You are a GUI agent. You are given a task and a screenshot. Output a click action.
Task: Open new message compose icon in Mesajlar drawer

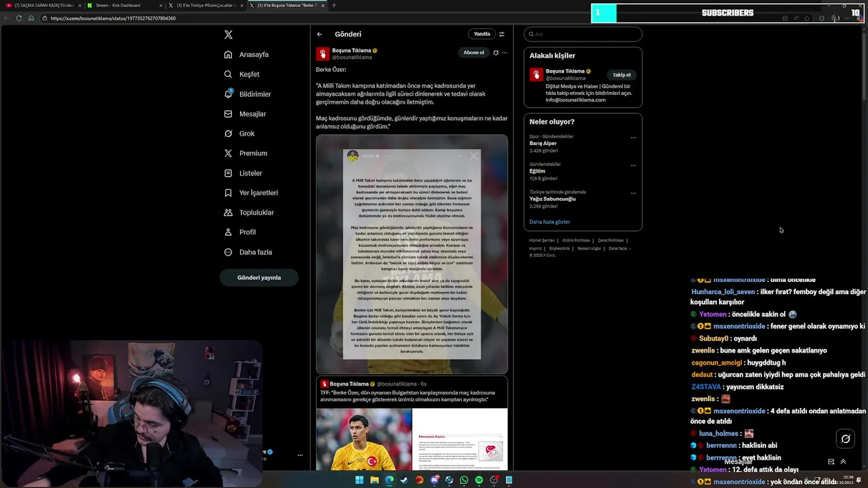831,462
